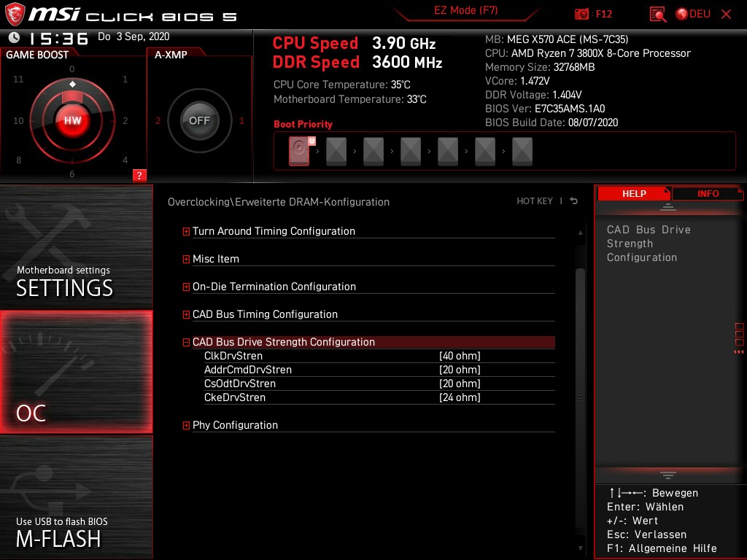Switch to the INFO tab
747x560 pixels.
(708, 193)
